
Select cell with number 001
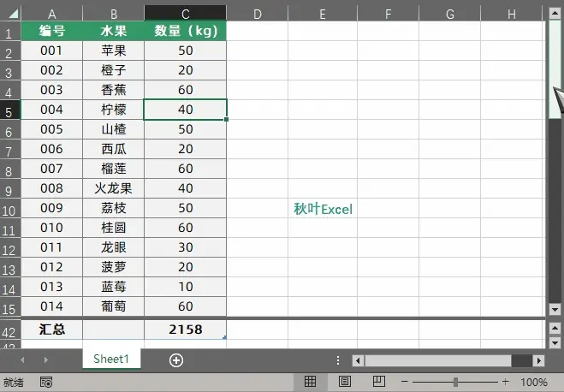pos(52,50)
